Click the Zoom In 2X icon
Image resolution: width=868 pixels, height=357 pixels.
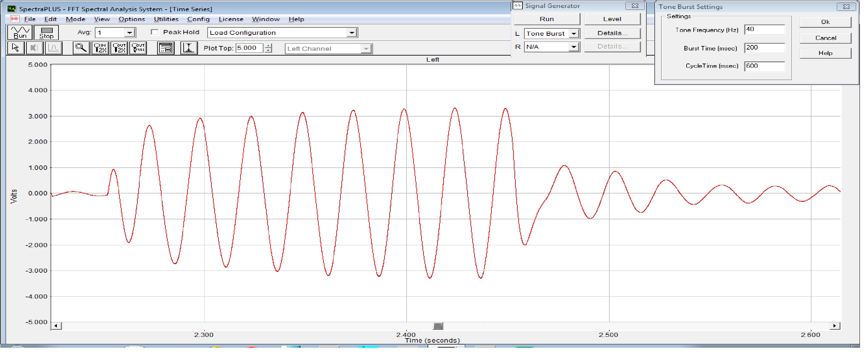100,48
